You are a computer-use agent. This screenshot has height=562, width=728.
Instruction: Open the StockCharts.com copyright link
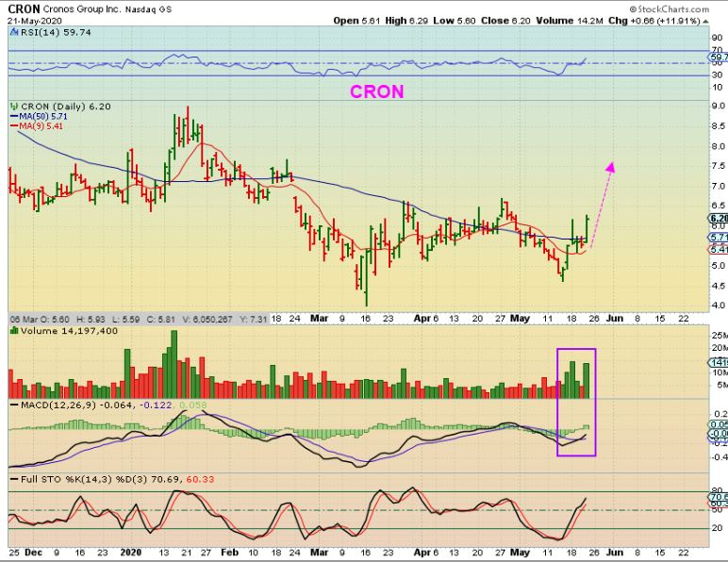669,9
